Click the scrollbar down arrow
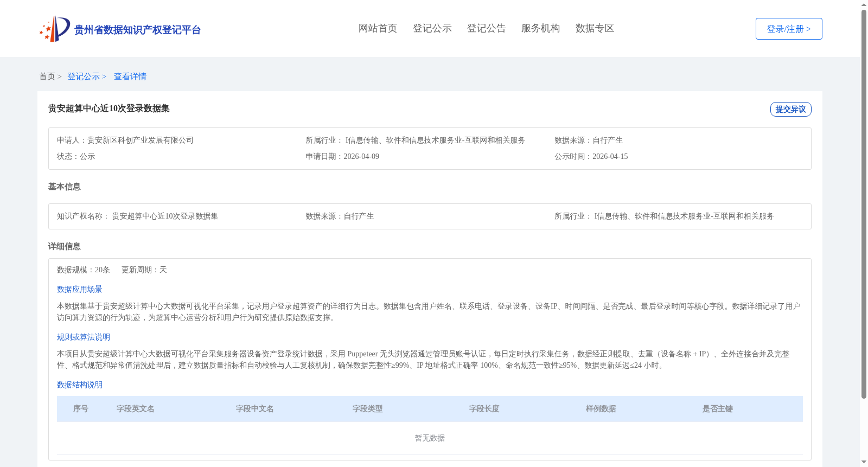This screenshot has width=868, height=467. [864, 462]
